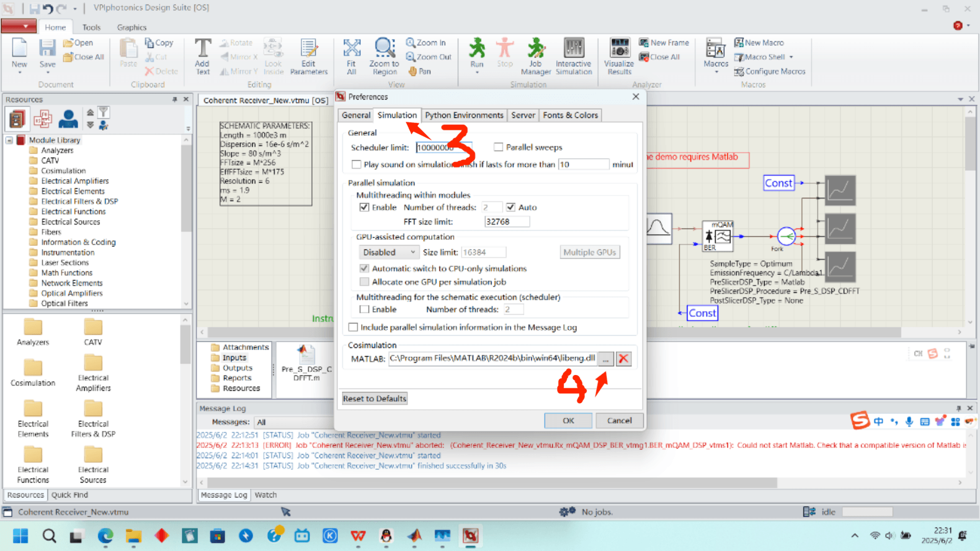Open the Graphics ribbon tab
980x551 pixels.
pyautogui.click(x=131, y=27)
